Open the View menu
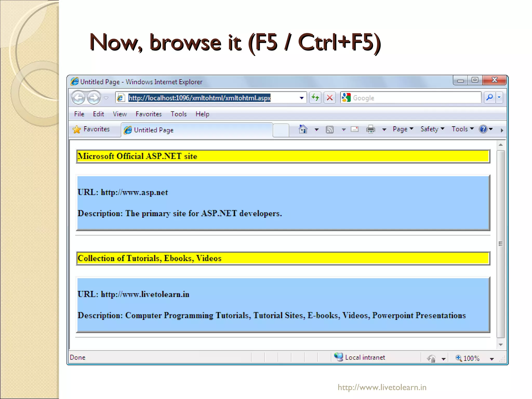This screenshot has height=399, width=532. 120,114
